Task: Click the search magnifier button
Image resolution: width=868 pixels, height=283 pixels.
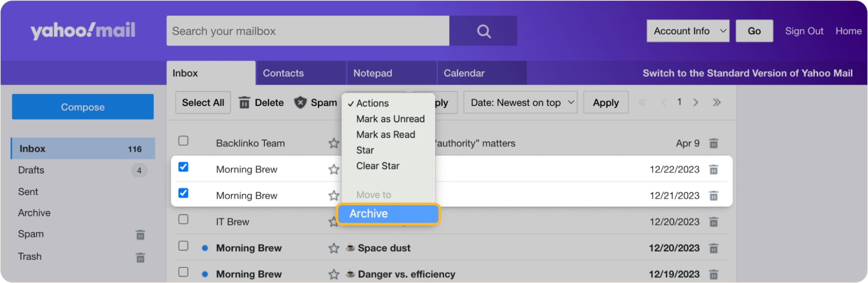Action: tap(483, 31)
